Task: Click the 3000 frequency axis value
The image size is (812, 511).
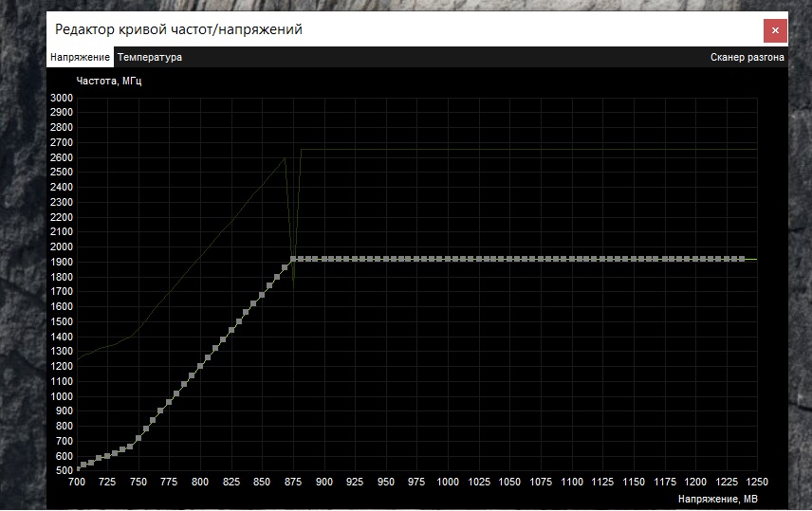Action: (62, 98)
